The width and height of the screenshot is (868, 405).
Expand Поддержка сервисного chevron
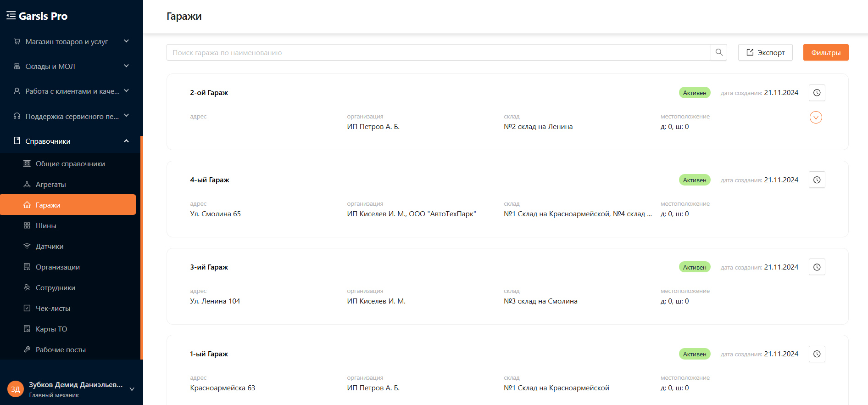[x=127, y=115]
